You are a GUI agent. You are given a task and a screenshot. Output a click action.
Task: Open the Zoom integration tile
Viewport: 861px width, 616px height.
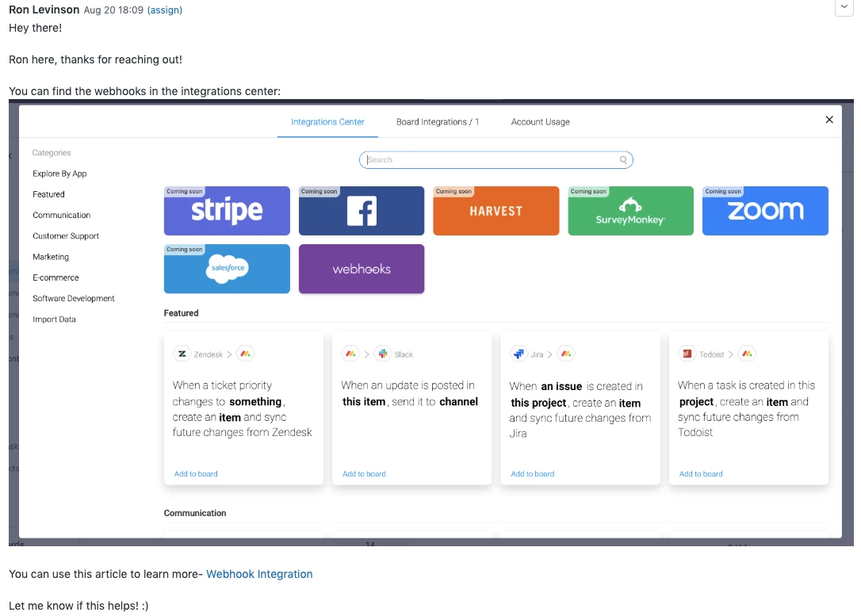tap(765, 211)
